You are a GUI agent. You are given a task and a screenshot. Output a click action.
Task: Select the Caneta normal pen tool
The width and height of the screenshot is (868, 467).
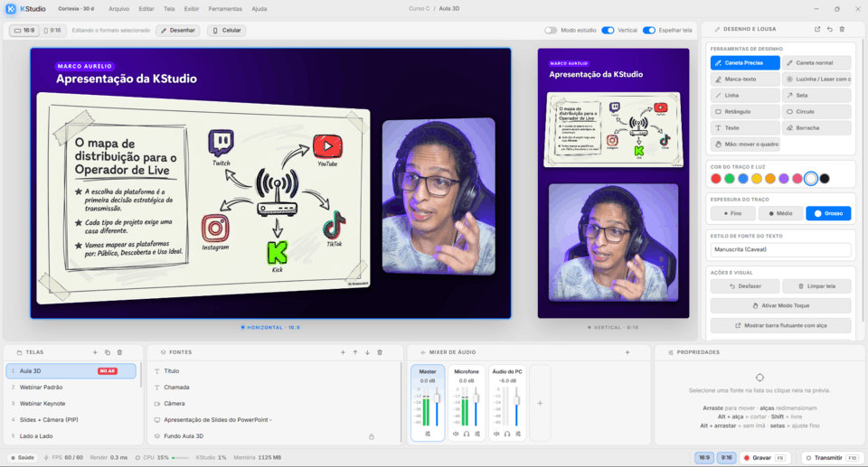(816, 63)
